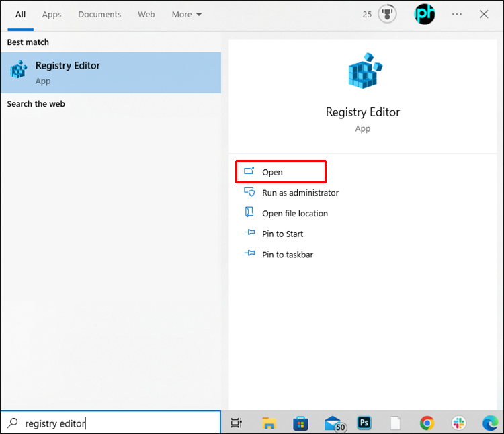Choose Run as administrator
The height and width of the screenshot is (434, 504).
click(x=300, y=193)
